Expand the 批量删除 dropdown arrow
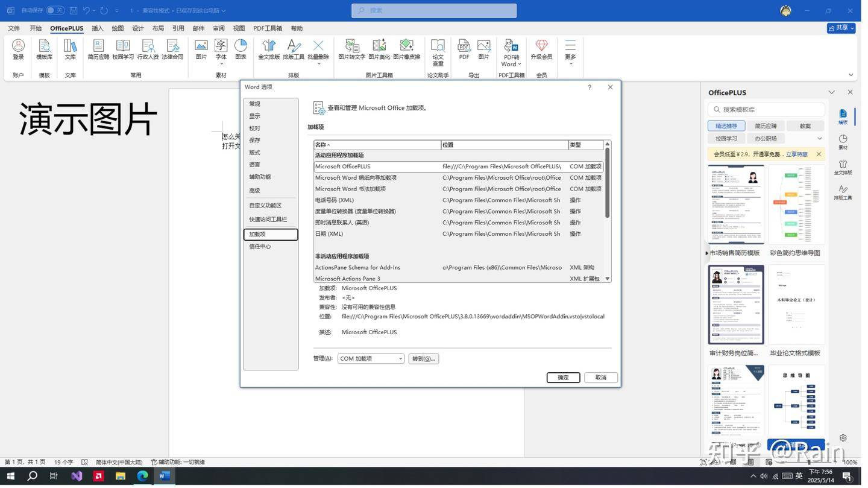 (x=318, y=64)
